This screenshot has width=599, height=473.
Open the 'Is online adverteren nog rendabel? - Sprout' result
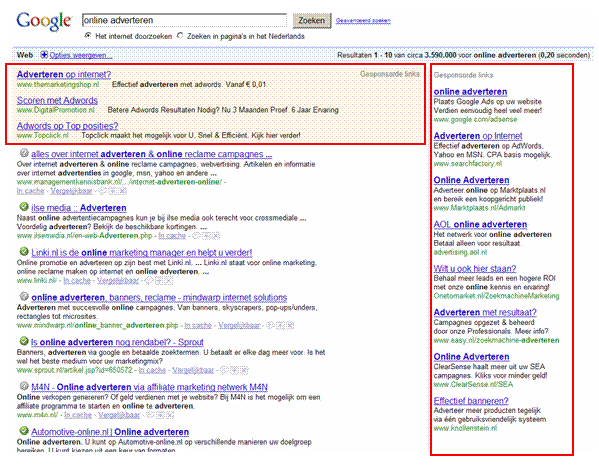tap(117, 342)
